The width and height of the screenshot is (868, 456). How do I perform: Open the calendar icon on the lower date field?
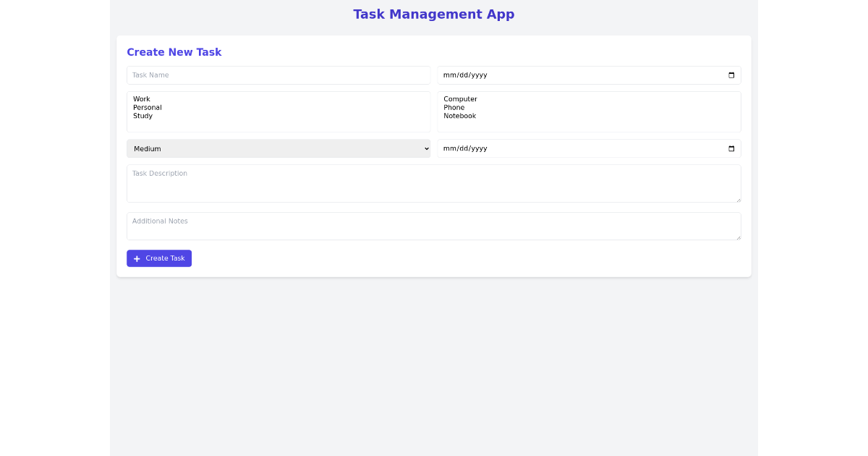pos(731,148)
